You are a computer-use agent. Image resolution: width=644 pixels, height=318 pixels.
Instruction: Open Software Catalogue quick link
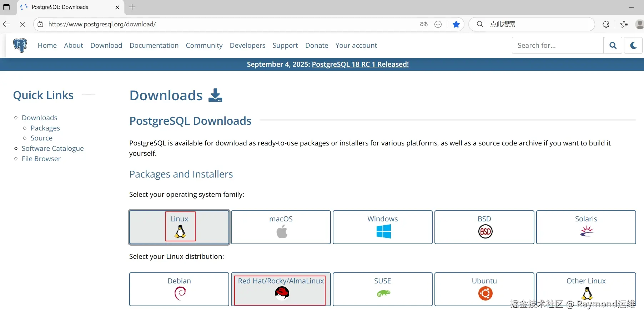pos(53,148)
